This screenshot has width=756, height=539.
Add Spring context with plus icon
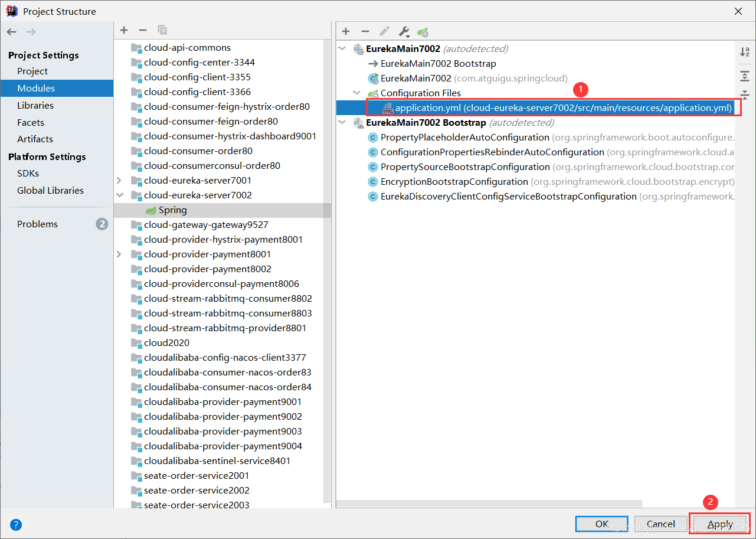346,31
